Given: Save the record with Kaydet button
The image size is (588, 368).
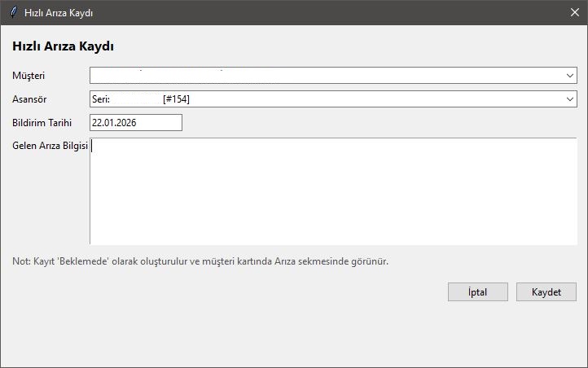Looking at the screenshot, I should (x=546, y=292).
